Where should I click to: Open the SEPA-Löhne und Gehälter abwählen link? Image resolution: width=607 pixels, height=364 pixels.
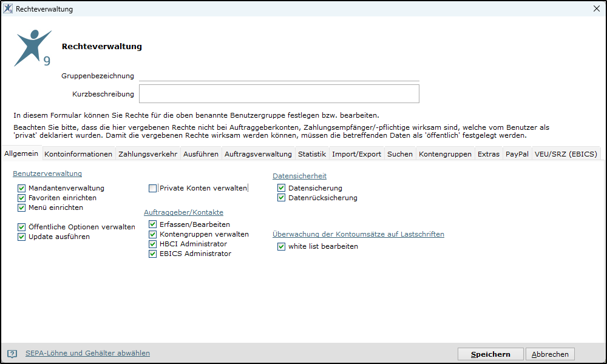pos(87,353)
